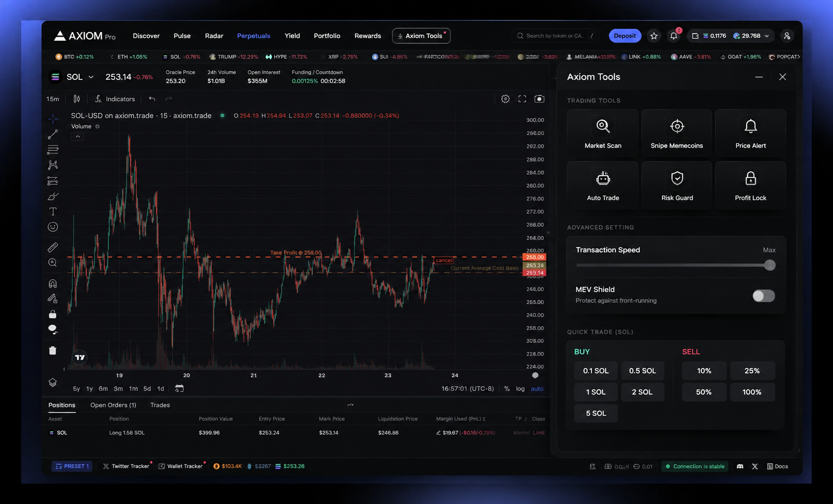Go to the Discover page
The image size is (833, 504).
[146, 36]
